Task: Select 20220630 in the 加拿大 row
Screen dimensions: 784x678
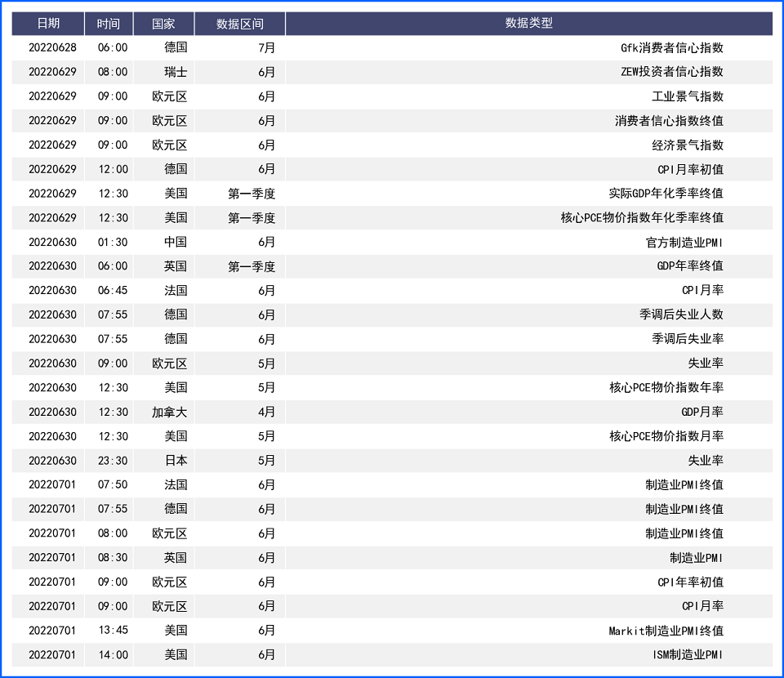Action: click(x=52, y=412)
